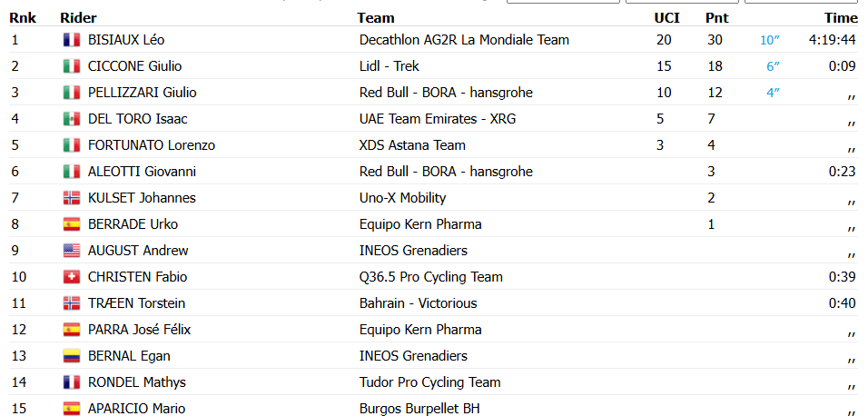Open the Tudor Pro Cycling Team link
The image size is (868, 416).
[x=429, y=382]
